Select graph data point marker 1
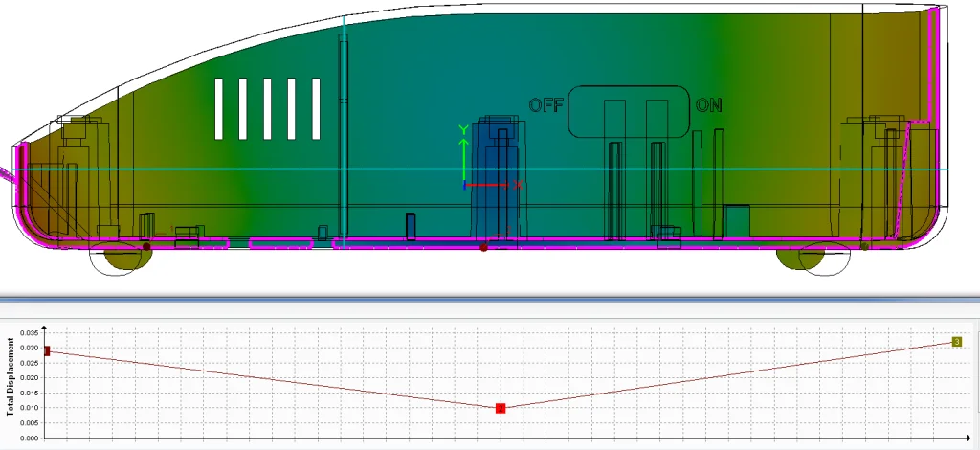 [x=47, y=351]
